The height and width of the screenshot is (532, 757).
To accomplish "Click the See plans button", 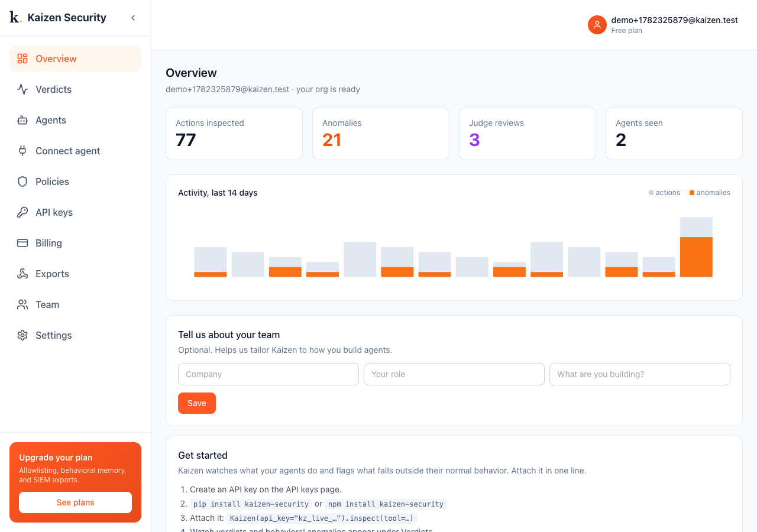I will click(x=75, y=502).
